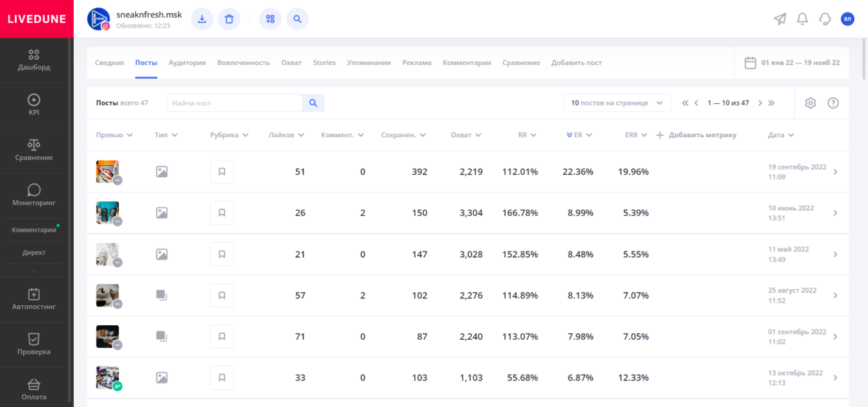Click the Telegram paper plane icon
The width and height of the screenshot is (868, 407).
pyautogui.click(x=780, y=19)
